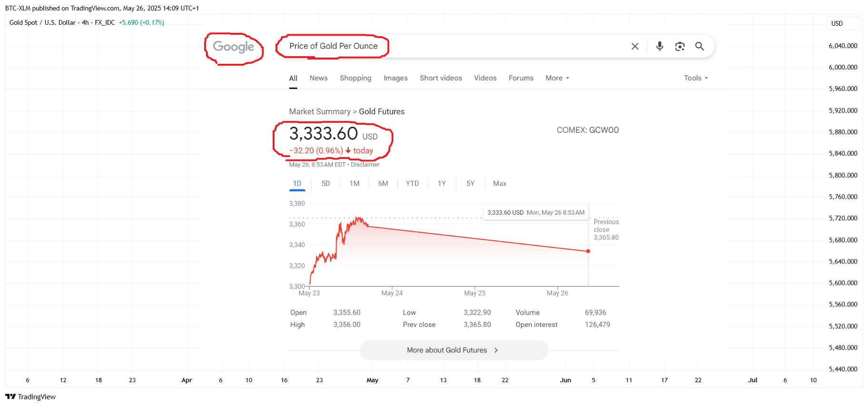Screen dimensions: 868x406
Task: Start voice search with the microphone icon
Action: point(660,46)
